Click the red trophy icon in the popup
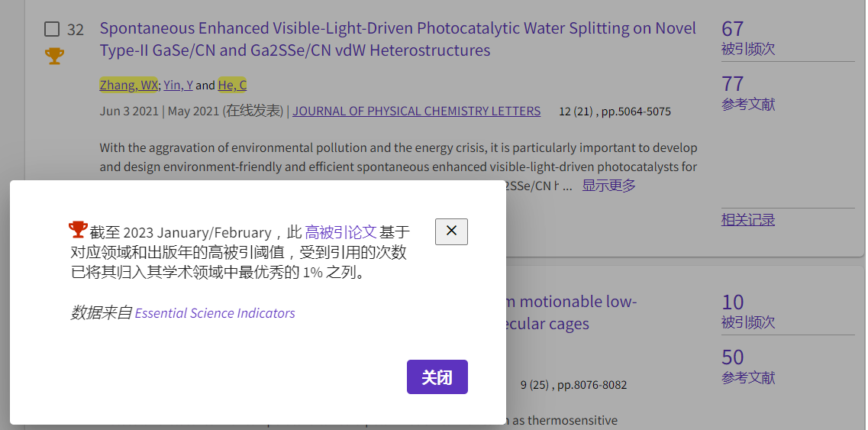 [x=78, y=229]
